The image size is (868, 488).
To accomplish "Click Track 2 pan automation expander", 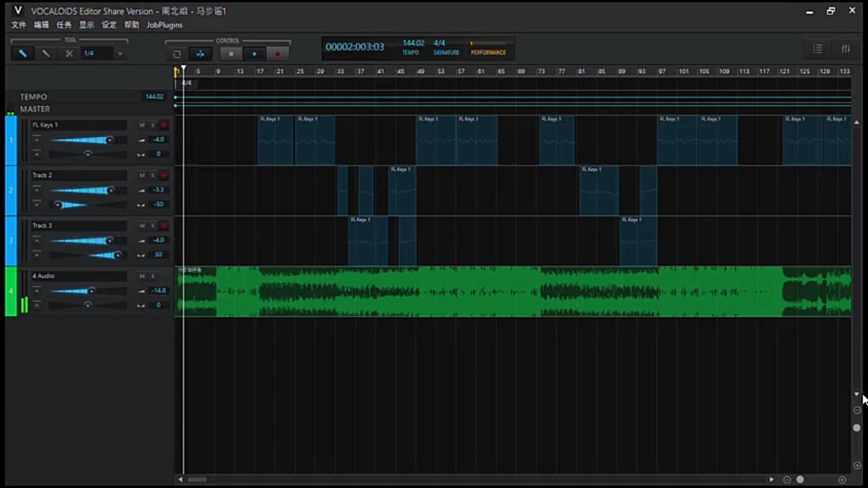I will [37, 204].
